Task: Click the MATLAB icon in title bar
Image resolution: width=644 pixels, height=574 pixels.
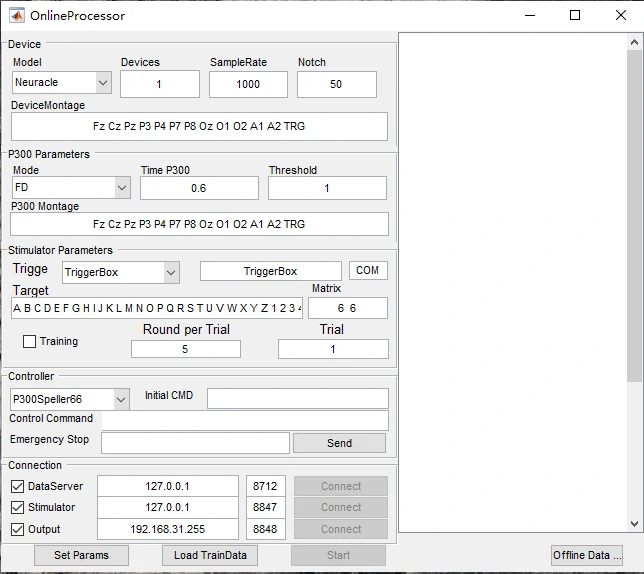Action: click(x=16, y=15)
